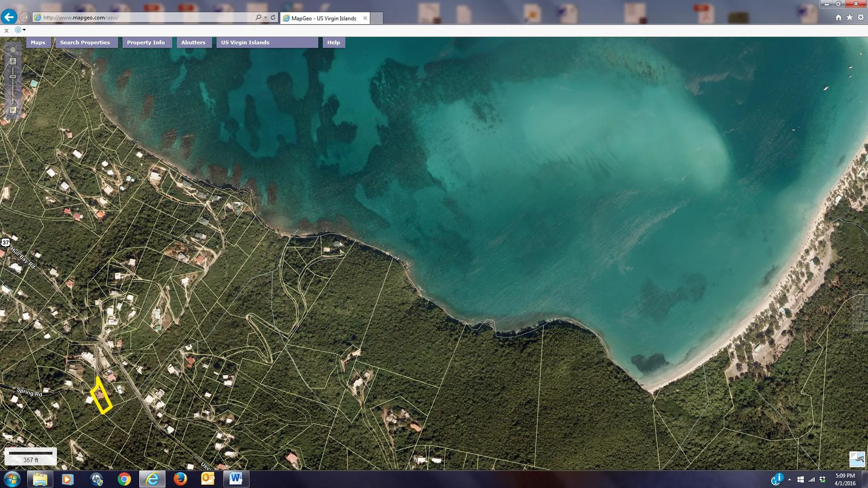
Task: Click the refresh page icon
Action: click(273, 17)
